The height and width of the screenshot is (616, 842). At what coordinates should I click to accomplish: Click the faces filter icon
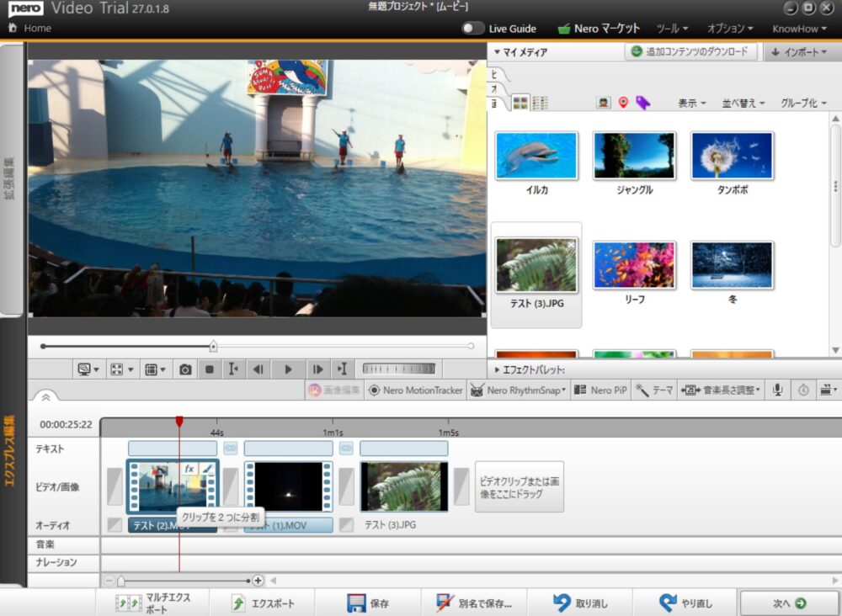[603, 103]
